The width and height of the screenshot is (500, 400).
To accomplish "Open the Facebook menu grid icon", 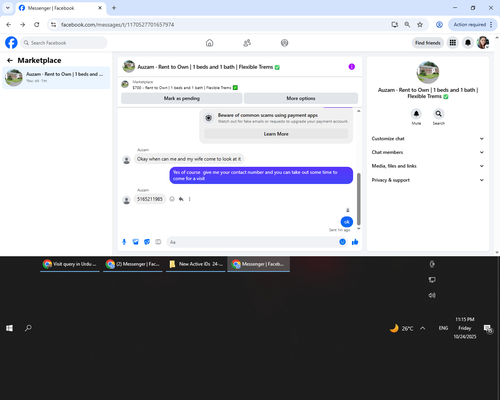I will click(453, 43).
